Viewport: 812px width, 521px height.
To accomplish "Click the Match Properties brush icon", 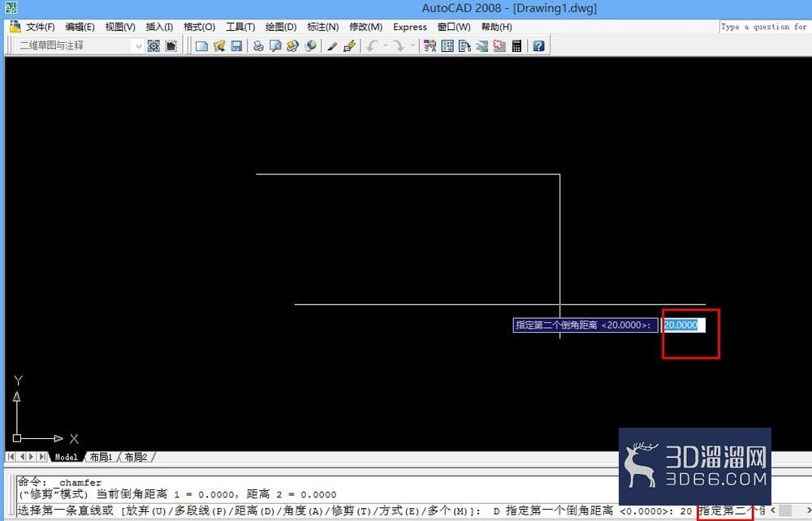I will 332,46.
